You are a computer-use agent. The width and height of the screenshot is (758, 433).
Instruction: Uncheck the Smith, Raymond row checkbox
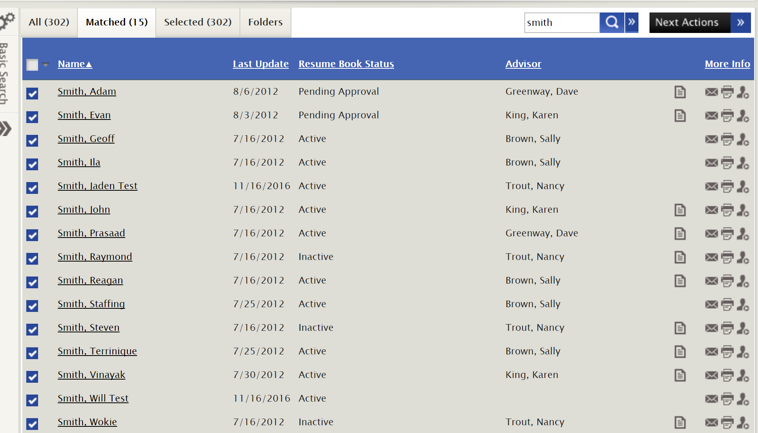pyautogui.click(x=32, y=259)
